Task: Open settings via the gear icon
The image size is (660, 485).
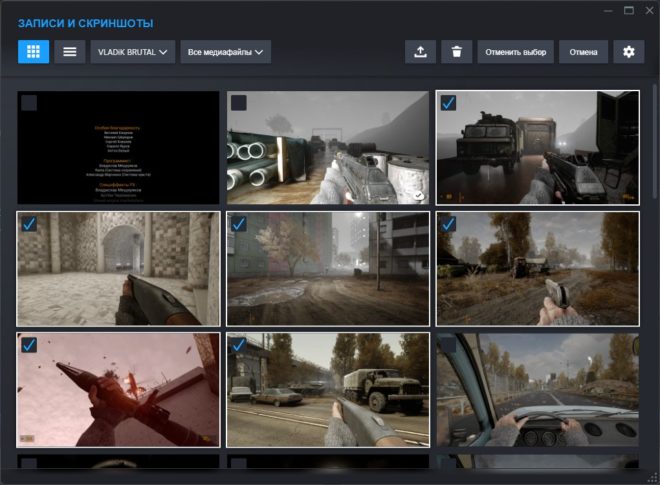Action: click(628, 52)
